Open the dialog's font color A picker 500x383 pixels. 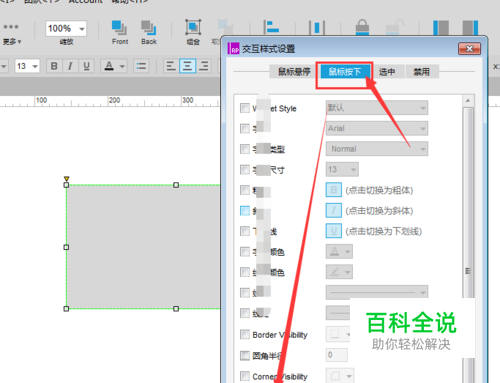point(339,252)
